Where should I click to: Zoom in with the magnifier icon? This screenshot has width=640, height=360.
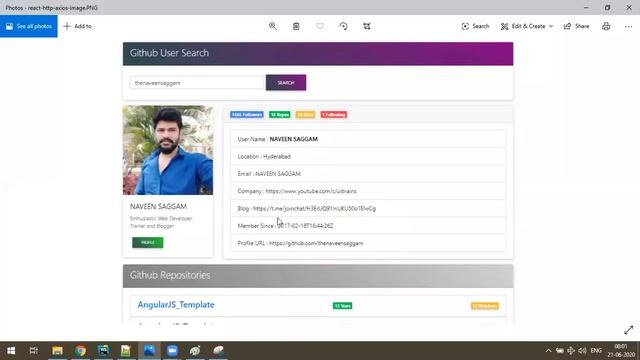click(273, 26)
